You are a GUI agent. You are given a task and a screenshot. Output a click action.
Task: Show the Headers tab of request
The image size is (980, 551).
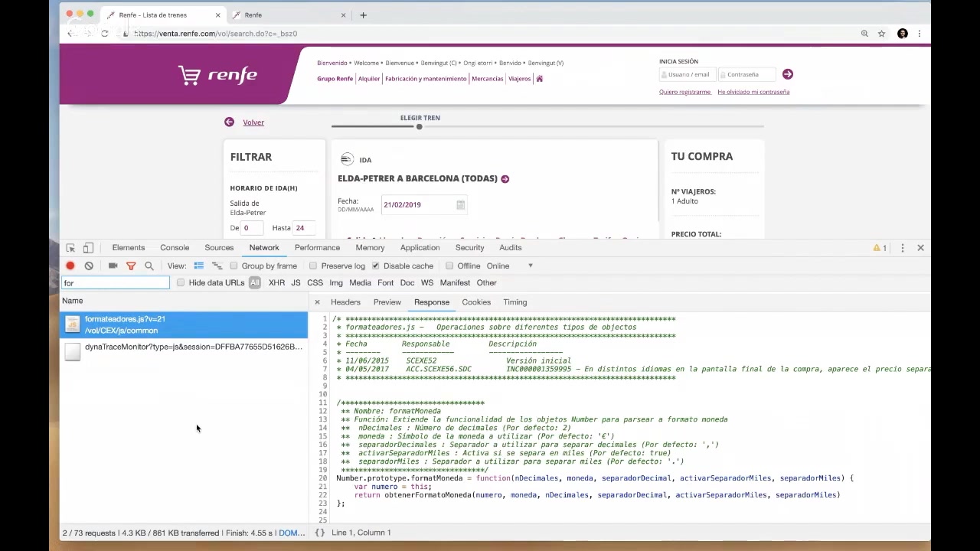click(x=345, y=302)
